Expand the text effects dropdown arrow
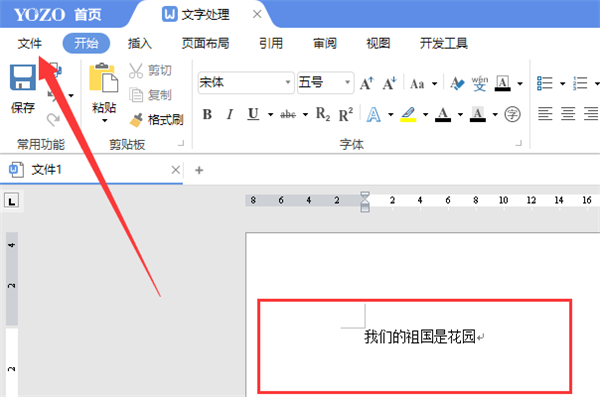The image size is (600, 397). 390,114
